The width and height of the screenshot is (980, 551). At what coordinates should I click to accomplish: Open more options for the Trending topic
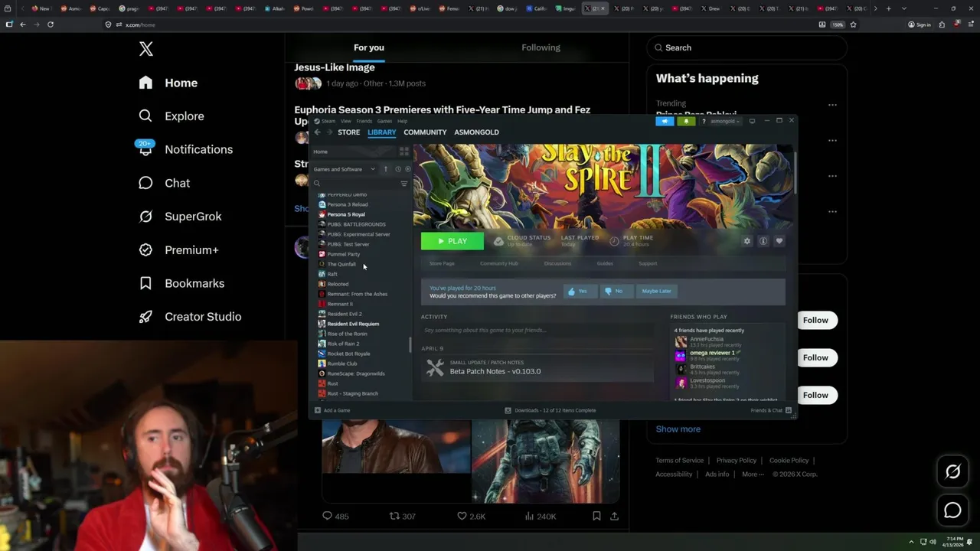[832, 105]
